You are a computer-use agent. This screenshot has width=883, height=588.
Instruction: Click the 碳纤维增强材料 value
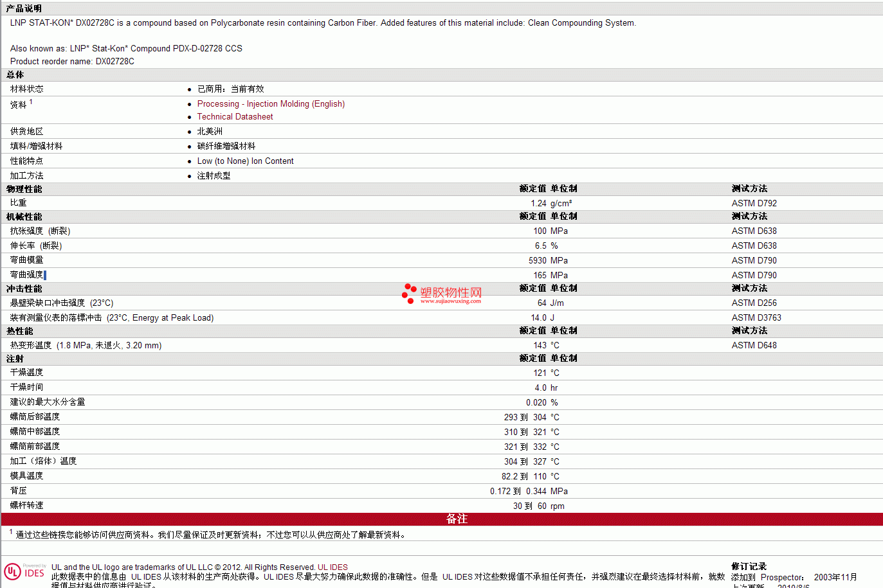click(226, 147)
